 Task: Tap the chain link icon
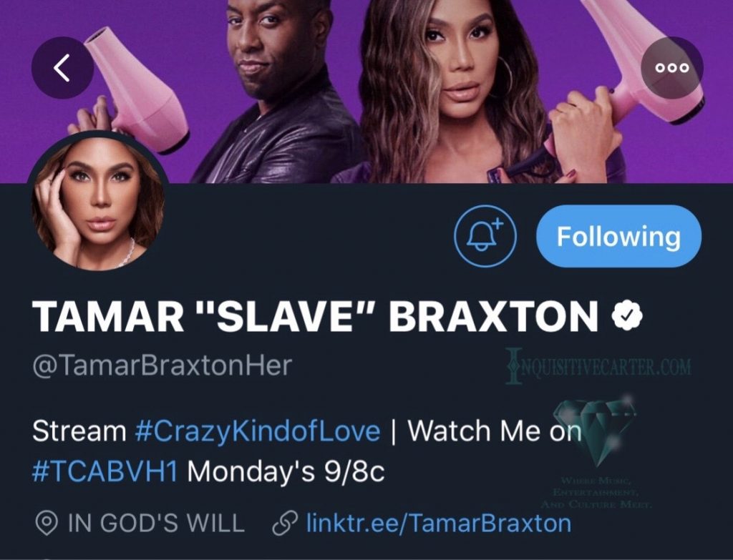285,523
